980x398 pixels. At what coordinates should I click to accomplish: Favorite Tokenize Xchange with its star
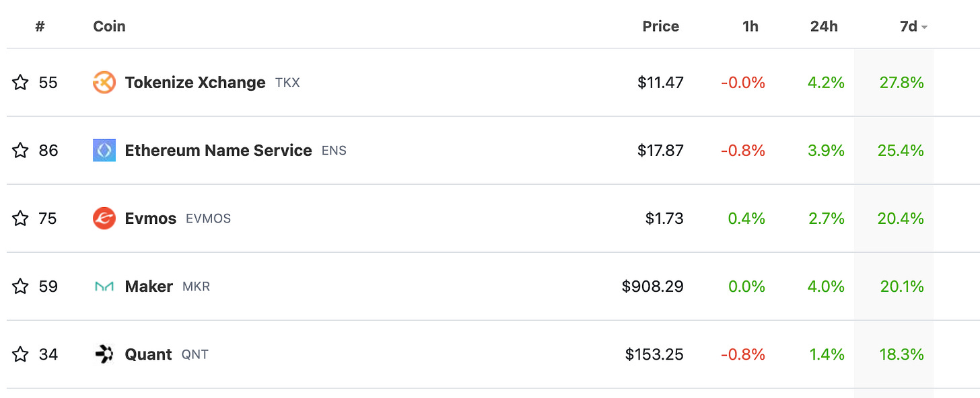pos(20,83)
